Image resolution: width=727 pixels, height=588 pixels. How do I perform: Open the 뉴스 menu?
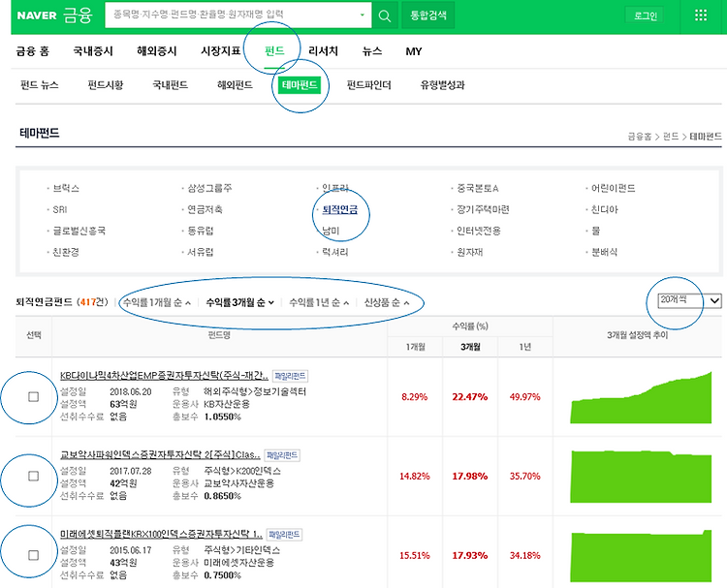pyautogui.click(x=372, y=51)
